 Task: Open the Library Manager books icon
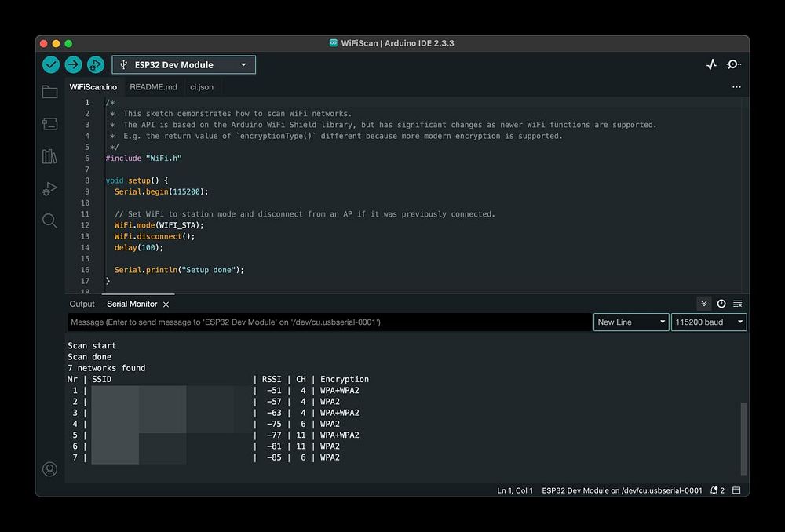pyautogui.click(x=49, y=156)
